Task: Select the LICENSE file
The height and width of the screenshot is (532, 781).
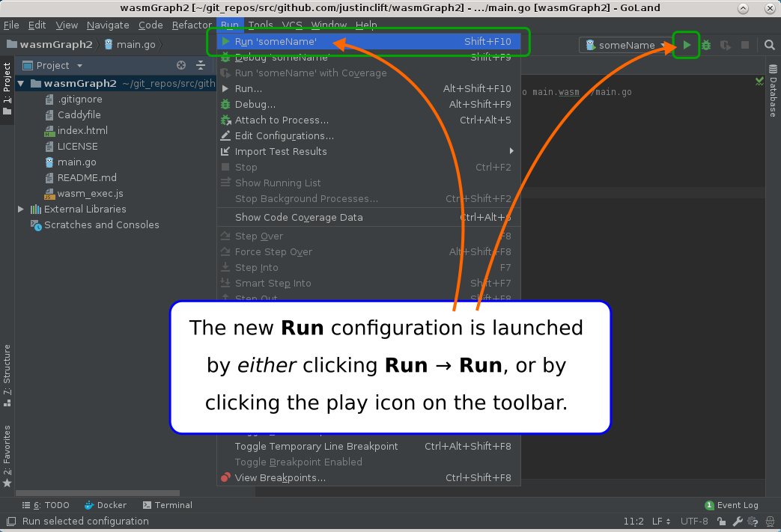Action: [x=77, y=147]
